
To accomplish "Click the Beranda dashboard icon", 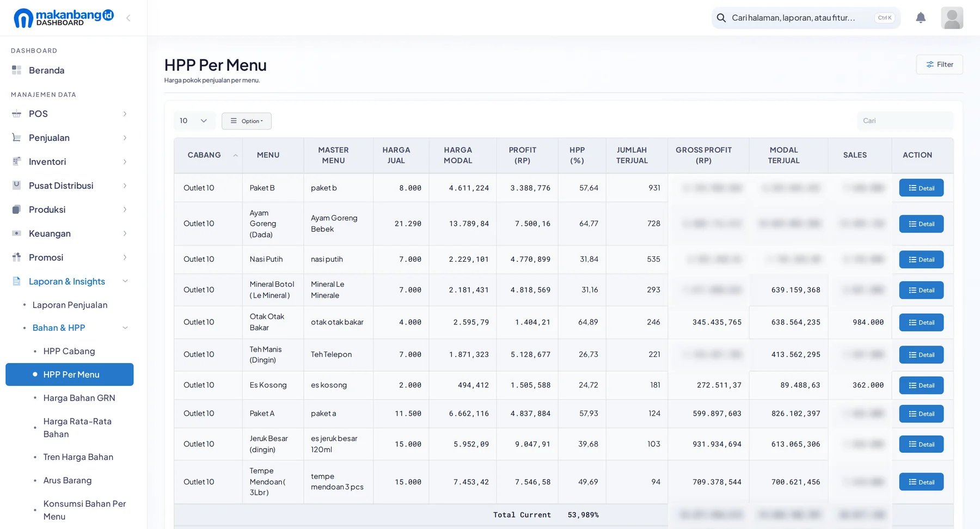I will point(17,70).
